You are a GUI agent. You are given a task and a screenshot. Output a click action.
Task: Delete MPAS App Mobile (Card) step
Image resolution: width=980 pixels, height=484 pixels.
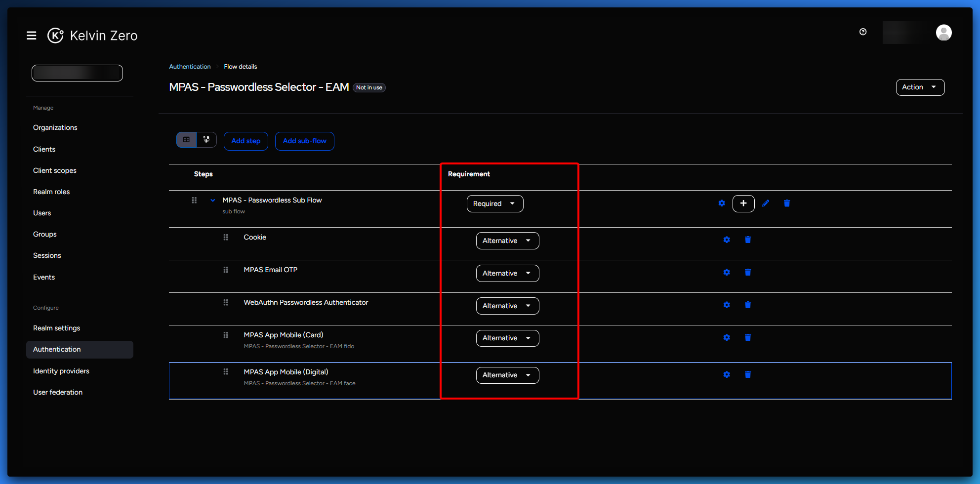(748, 338)
